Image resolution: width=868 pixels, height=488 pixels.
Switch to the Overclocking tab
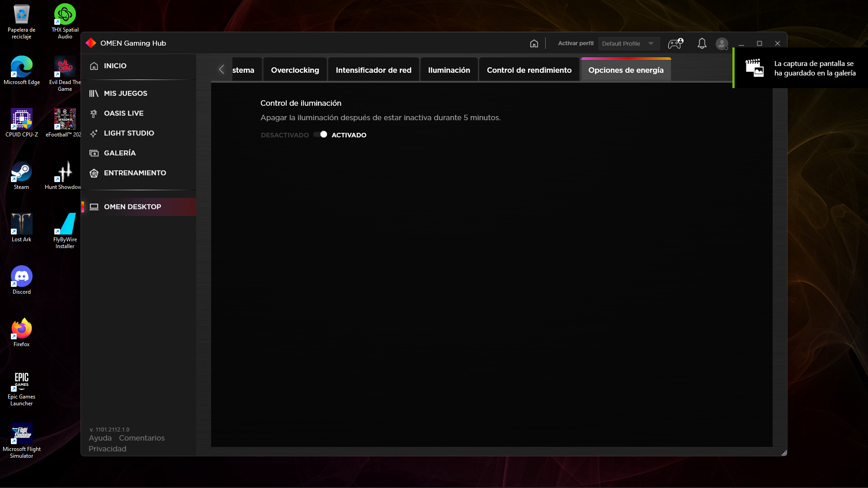[x=295, y=70]
